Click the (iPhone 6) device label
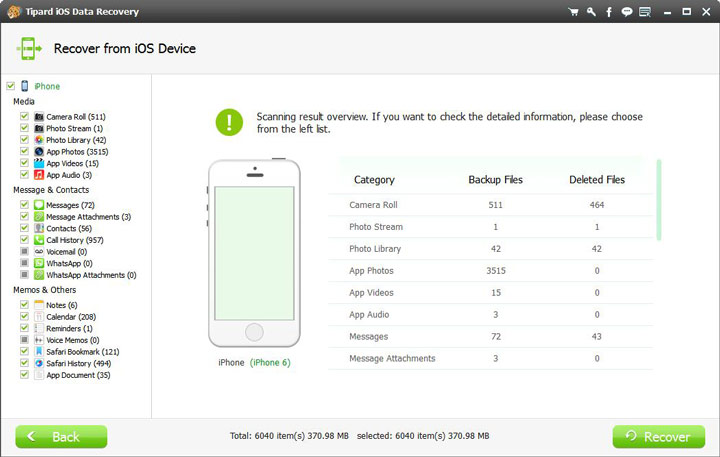The height and width of the screenshot is (457, 720). [x=270, y=362]
